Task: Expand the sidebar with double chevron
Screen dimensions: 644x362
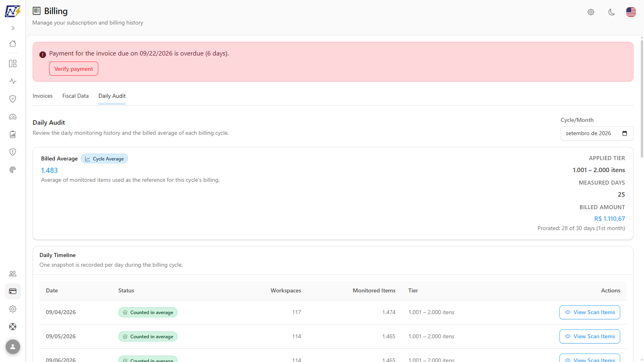Action: pos(13,28)
